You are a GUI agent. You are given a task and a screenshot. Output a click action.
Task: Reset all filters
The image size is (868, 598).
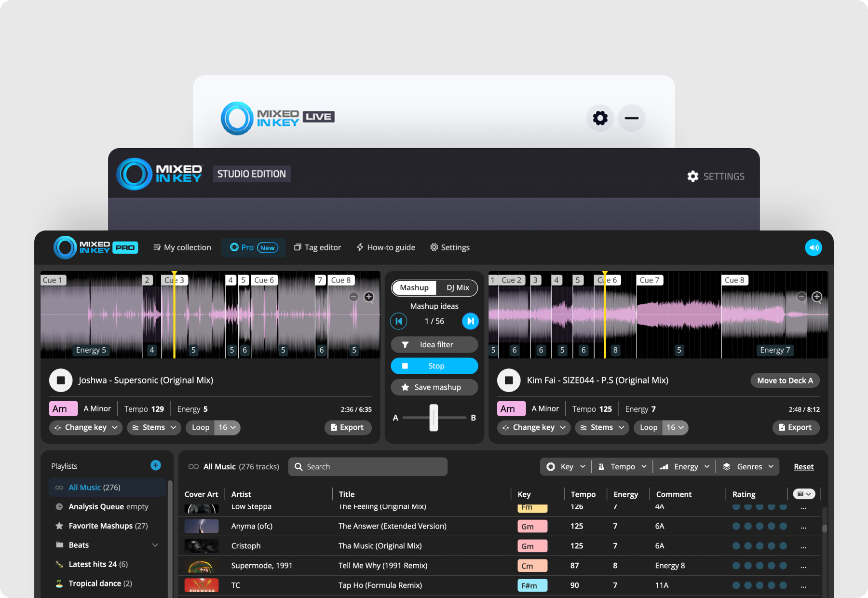coord(804,467)
